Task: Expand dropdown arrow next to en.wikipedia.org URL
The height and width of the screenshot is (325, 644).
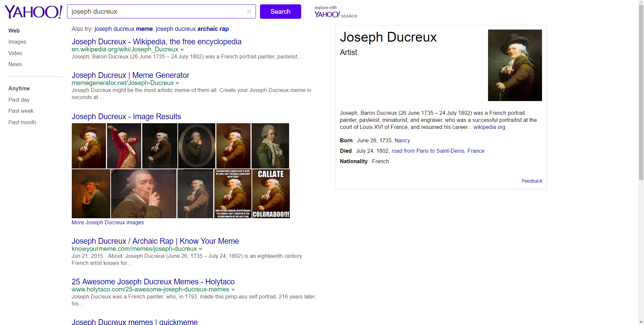Action: coord(182,50)
